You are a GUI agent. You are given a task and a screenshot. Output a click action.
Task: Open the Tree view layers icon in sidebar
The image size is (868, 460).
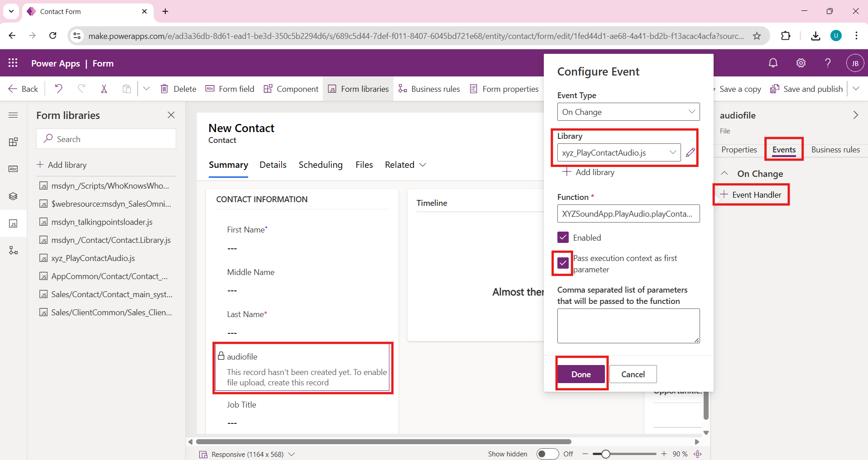click(13, 196)
